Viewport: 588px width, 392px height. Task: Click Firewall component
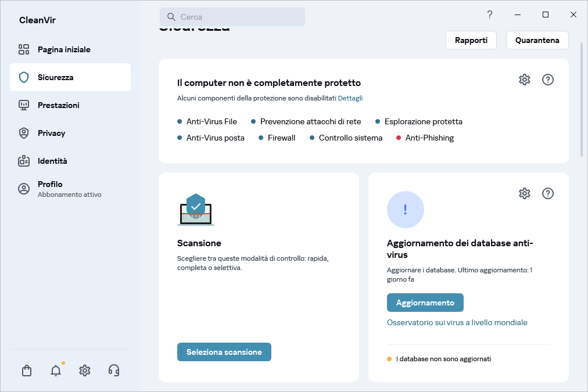tap(277, 138)
